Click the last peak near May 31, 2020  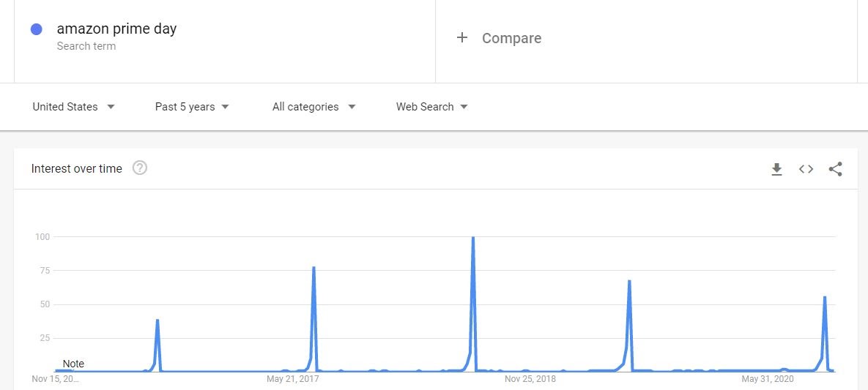825,298
